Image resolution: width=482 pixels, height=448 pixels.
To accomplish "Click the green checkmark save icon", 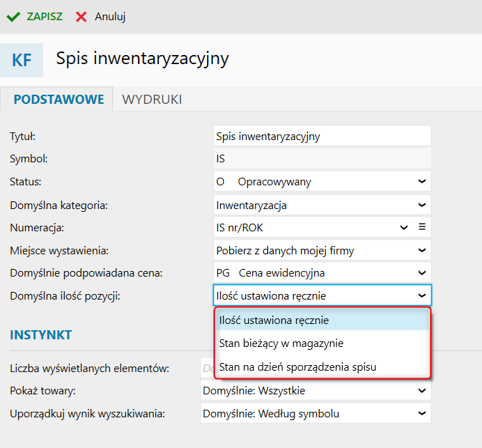I will tap(13, 16).
